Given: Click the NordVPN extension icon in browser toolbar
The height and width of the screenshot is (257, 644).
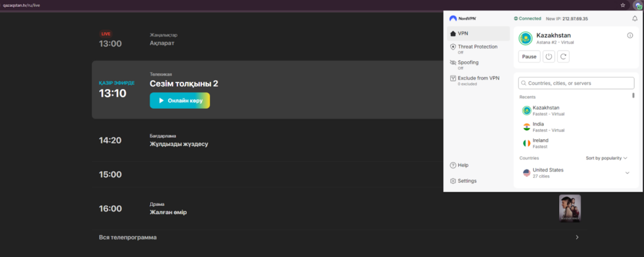Looking at the screenshot, I should (x=638, y=5).
